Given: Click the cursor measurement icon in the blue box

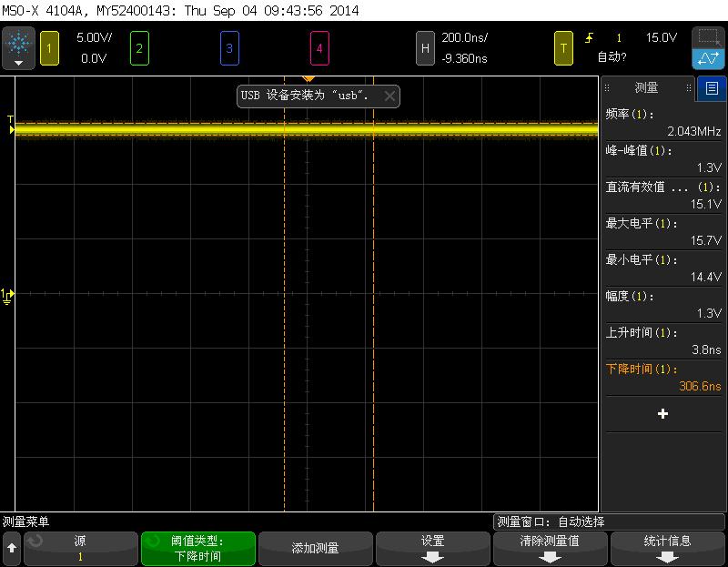Looking at the screenshot, I should [709, 59].
